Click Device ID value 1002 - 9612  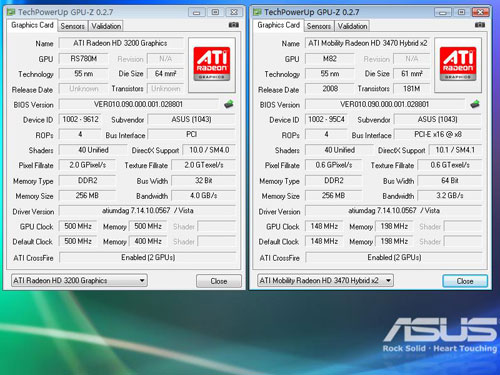pyautogui.click(x=80, y=119)
